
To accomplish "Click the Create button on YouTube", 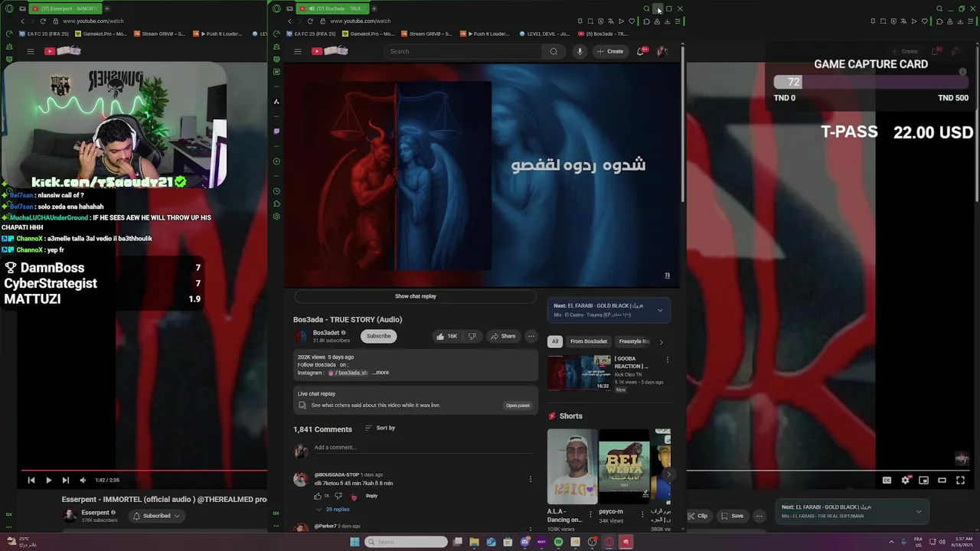I will [610, 51].
